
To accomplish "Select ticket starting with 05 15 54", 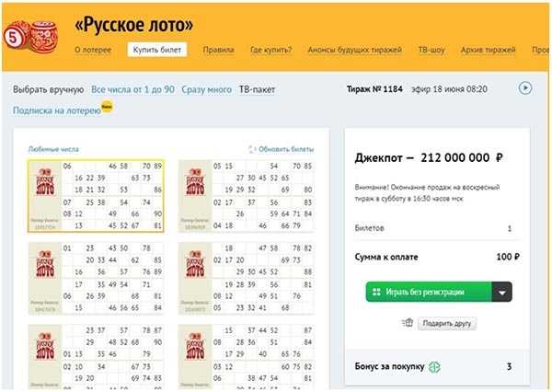I will click(x=246, y=196).
